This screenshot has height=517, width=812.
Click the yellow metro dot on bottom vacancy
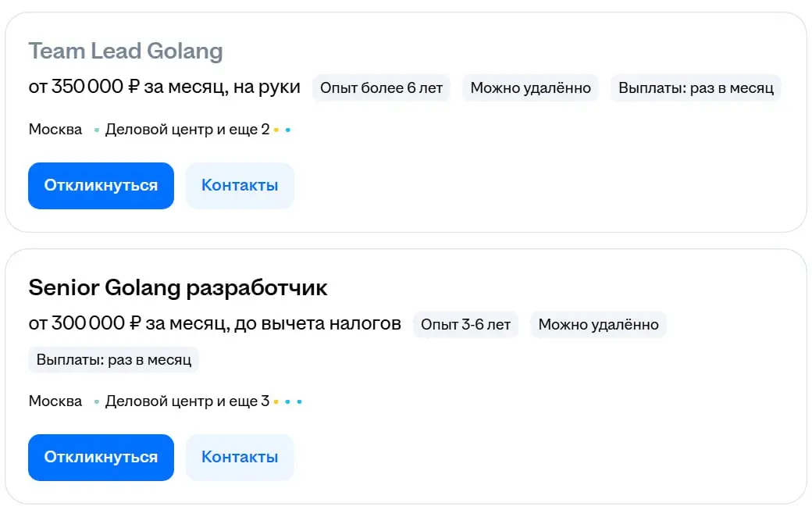coord(276,401)
